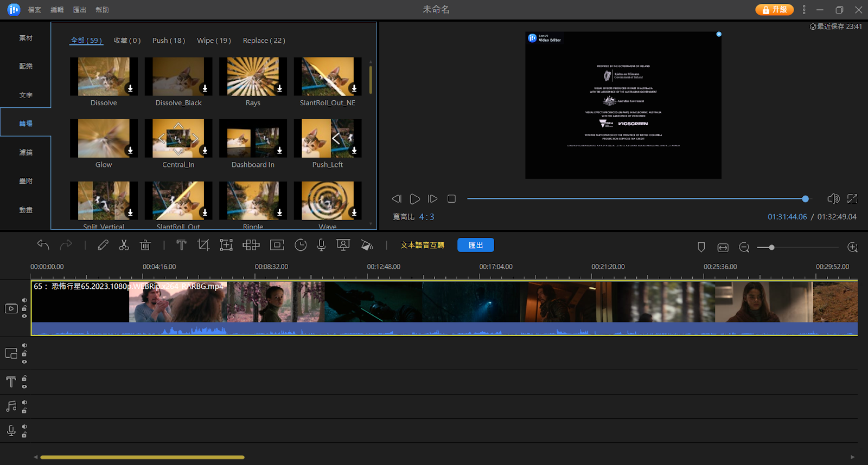
Task: Click the 升級 upgrade button
Action: pos(774,10)
